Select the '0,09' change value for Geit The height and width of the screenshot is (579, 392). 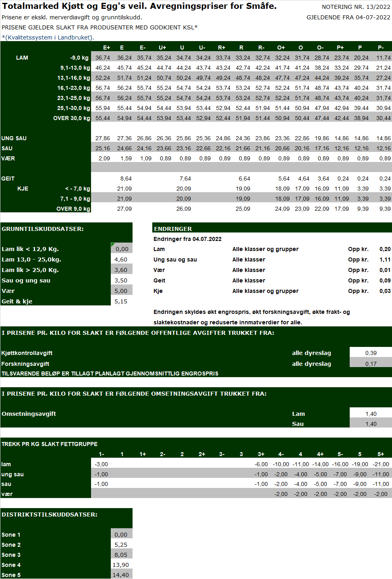click(385, 280)
